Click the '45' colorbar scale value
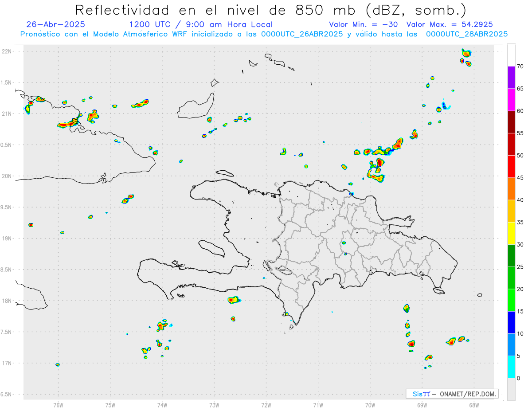This screenshot has height=411, width=532. [x=520, y=178]
